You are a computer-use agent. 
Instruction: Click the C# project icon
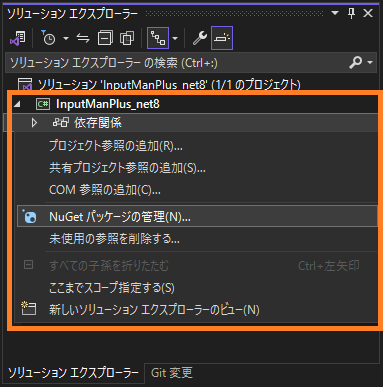point(43,104)
